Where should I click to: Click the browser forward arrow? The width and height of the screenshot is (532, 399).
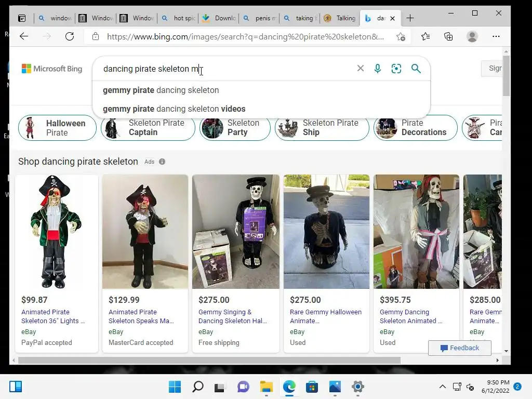point(47,36)
